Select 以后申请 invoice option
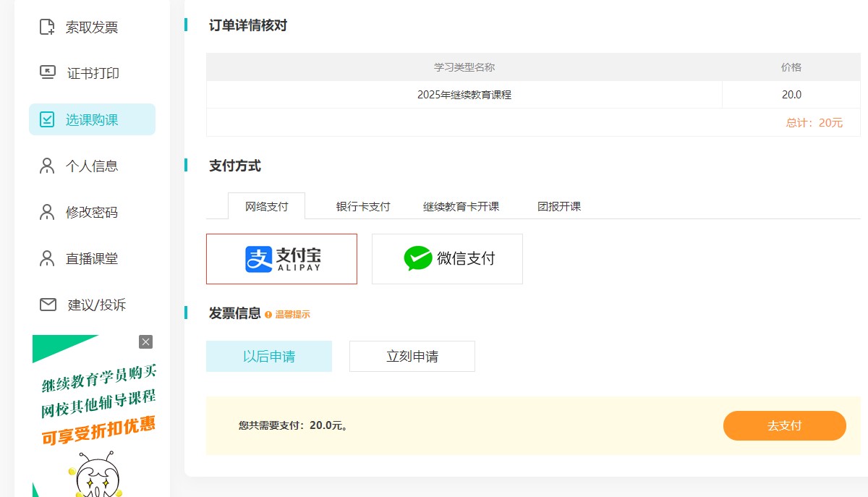This screenshot has height=497, width=868. (x=269, y=357)
